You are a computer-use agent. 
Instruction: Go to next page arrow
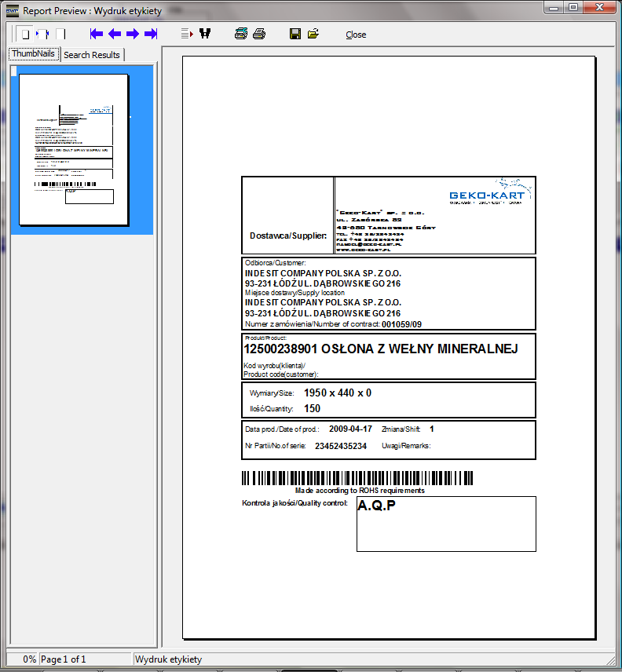[x=133, y=35]
